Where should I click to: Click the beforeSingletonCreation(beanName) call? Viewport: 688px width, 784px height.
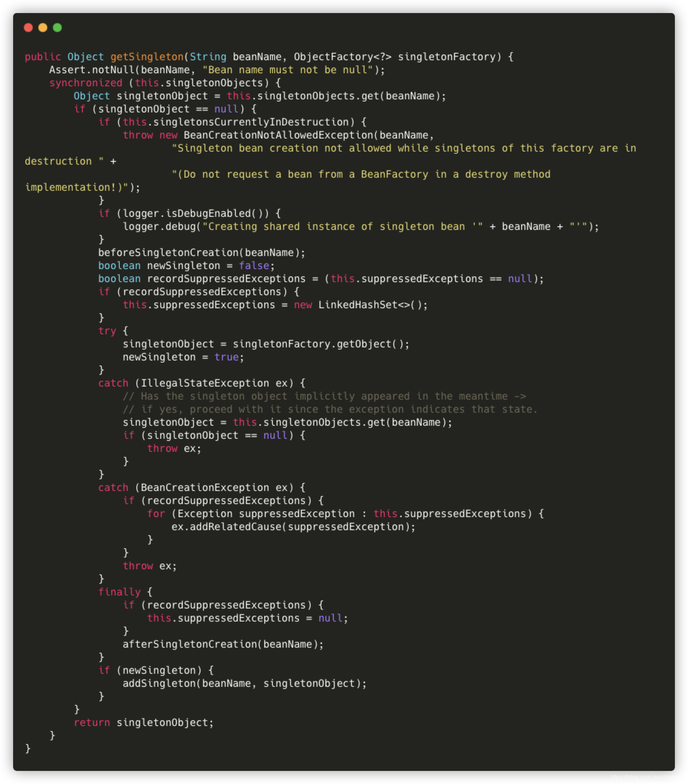click(201, 252)
